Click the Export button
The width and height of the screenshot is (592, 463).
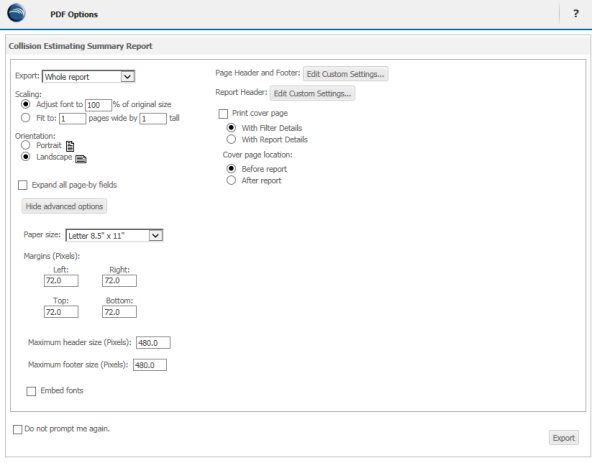click(564, 438)
